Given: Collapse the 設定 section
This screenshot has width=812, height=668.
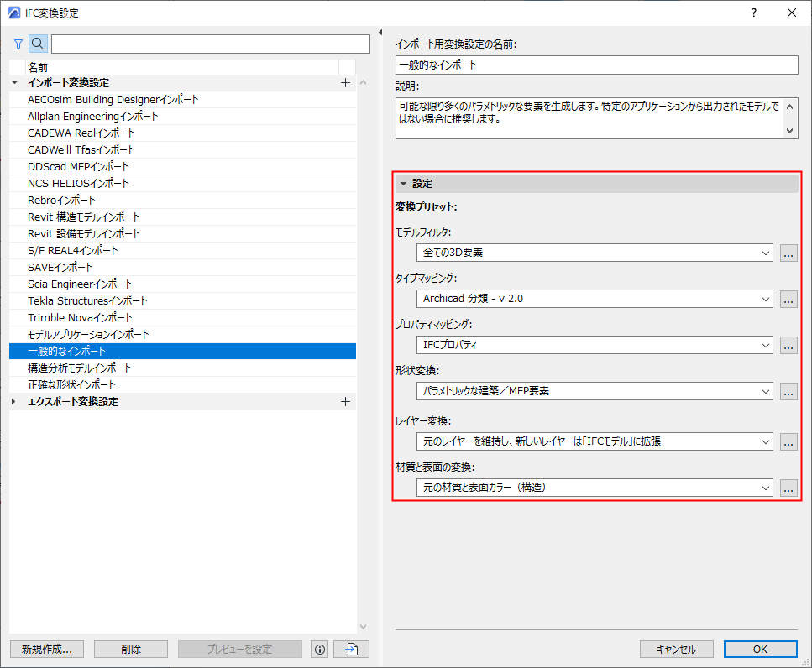Looking at the screenshot, I should click(x=403, y=184).
